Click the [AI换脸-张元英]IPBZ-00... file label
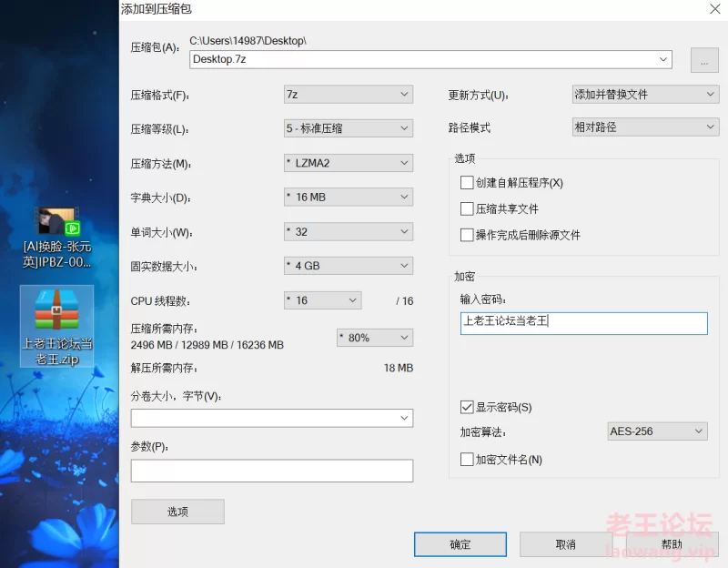The height and width of the screenshot is (568, 728). tap(57, 254)
